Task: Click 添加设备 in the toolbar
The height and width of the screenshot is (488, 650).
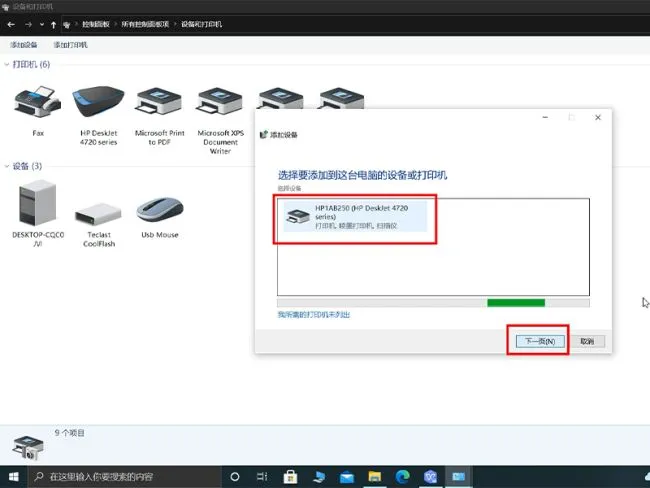Action: click(x=24, y=45)
